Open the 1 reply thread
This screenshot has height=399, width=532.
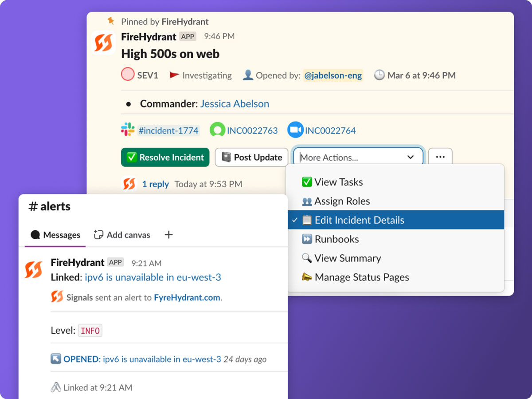pos(155,184)
